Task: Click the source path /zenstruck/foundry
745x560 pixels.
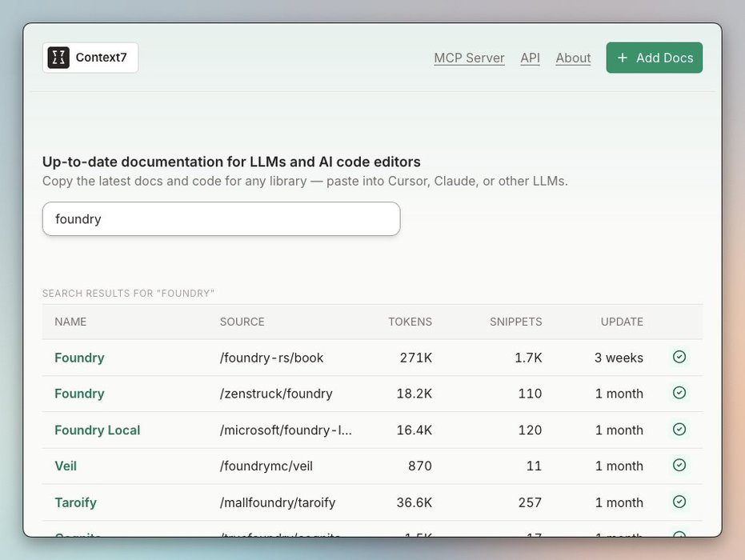Action: point(276,394)
